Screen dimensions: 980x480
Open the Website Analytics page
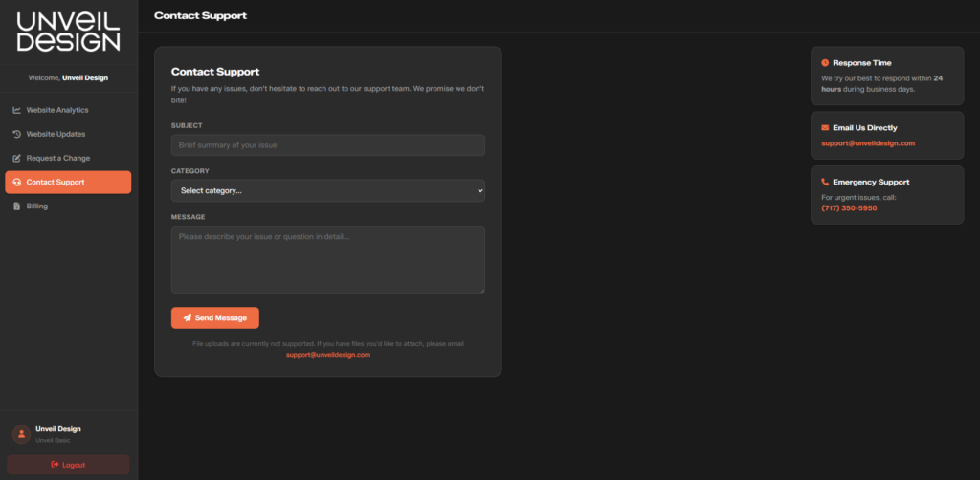[x=68, y=111]
